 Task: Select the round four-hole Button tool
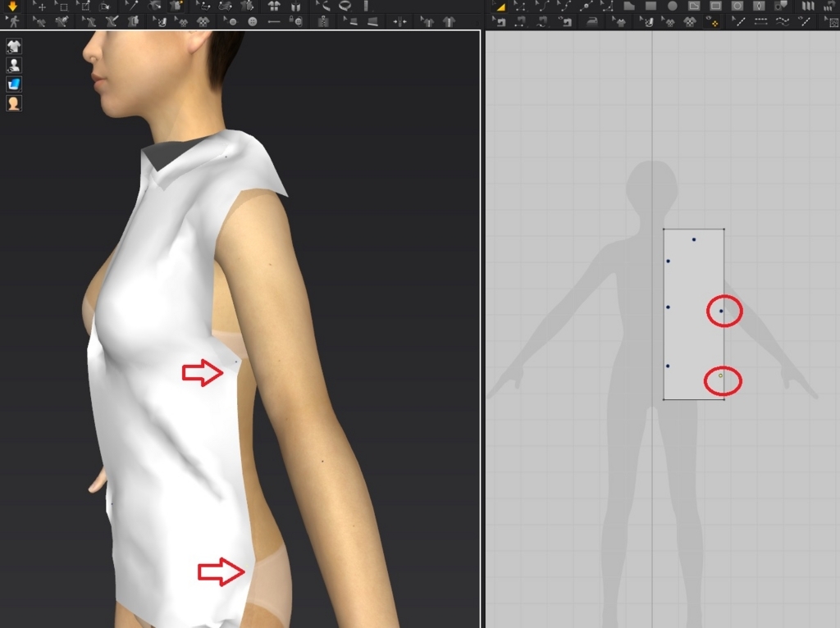(253, 21)
